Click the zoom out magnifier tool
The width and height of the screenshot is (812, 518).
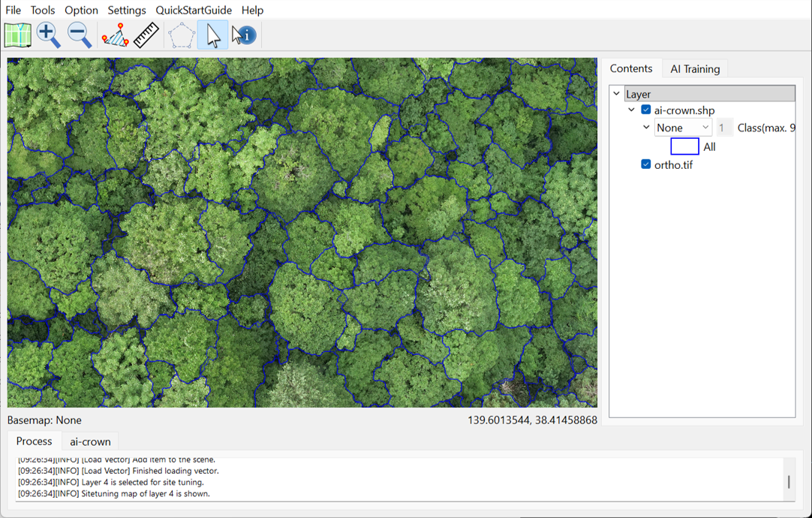[x=79, y=35]
